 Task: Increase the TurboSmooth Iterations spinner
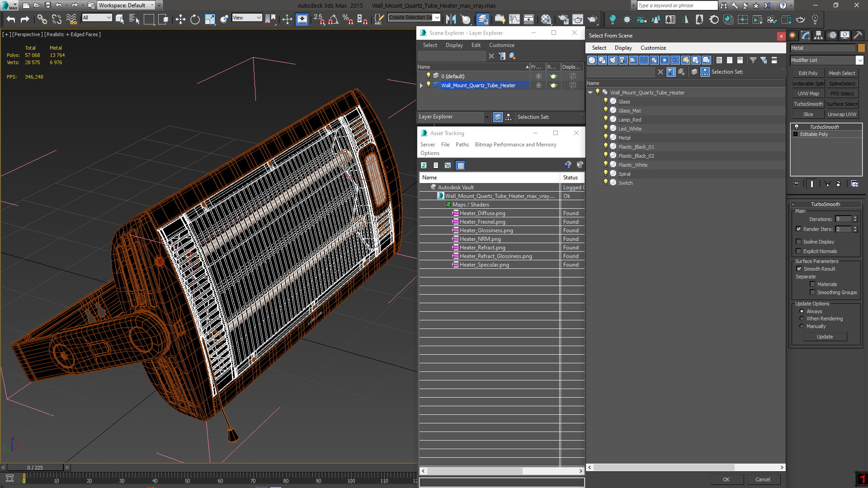[x=855, y=217]
